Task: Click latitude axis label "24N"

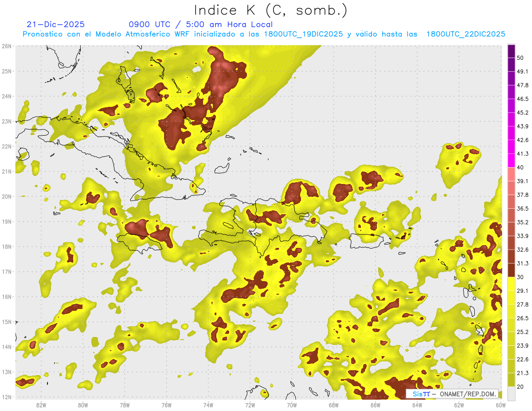Action: click(6, 96)
